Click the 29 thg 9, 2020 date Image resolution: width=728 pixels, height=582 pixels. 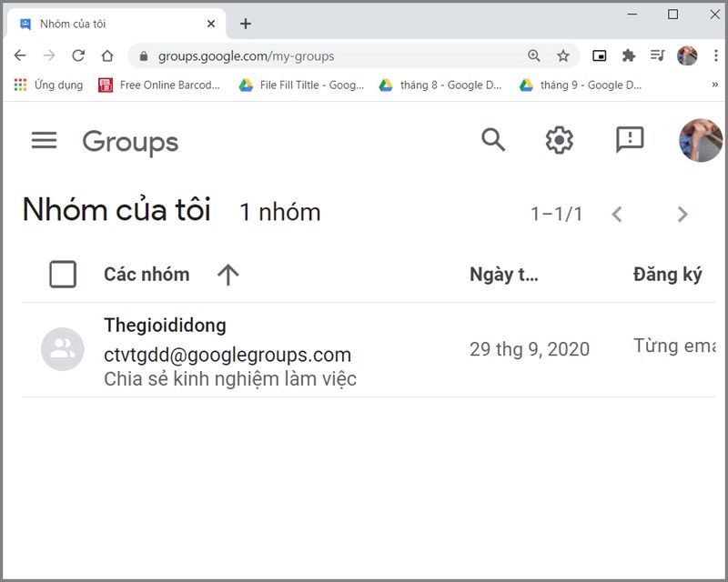(x=530, y=349)
